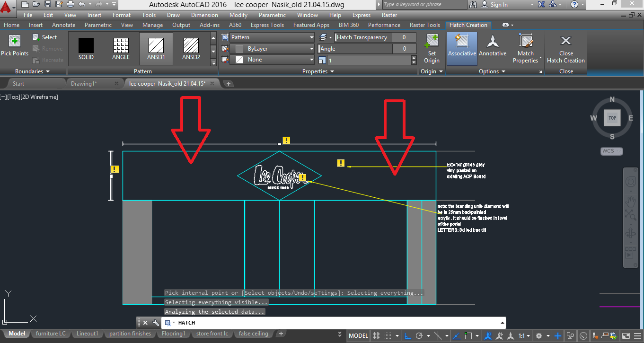Image resolution: width=644 pixels, height=343 pixels.
Task: Open the Home ribbon tab
Action: (12, 25)
